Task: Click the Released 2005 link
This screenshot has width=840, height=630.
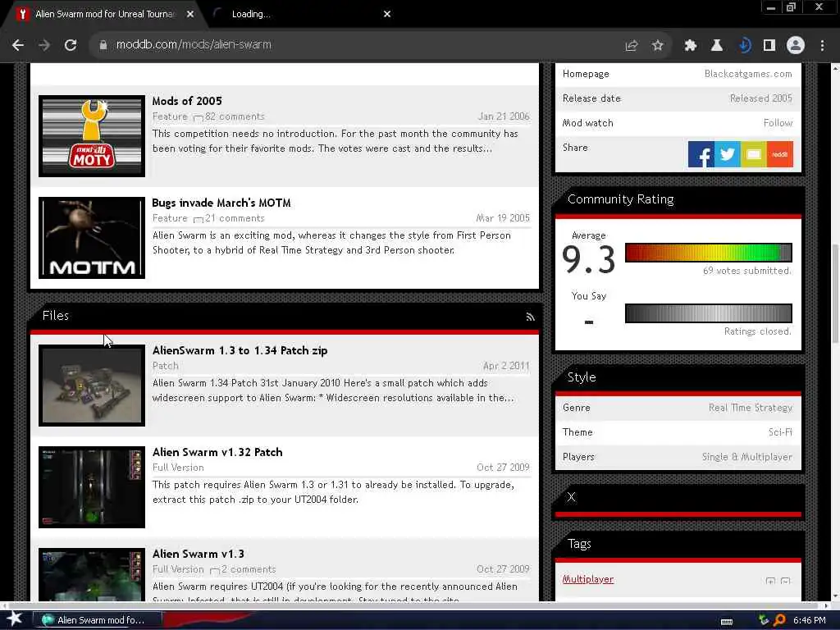Action: pyautogui.click(x=760, y=98)
